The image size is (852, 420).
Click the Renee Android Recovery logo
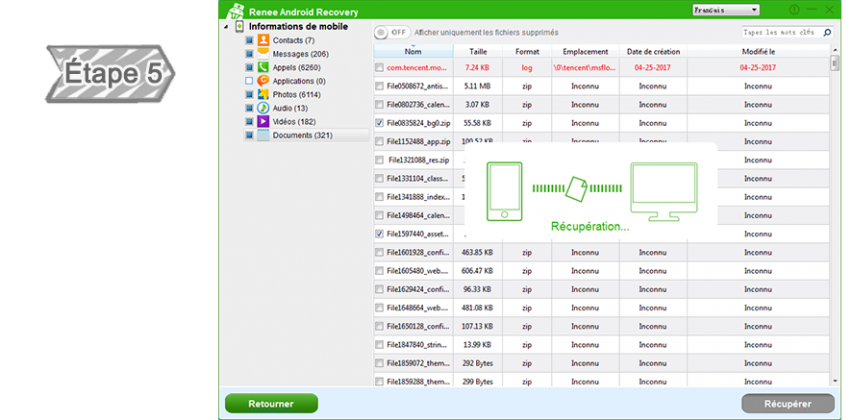tap(235, 11)
